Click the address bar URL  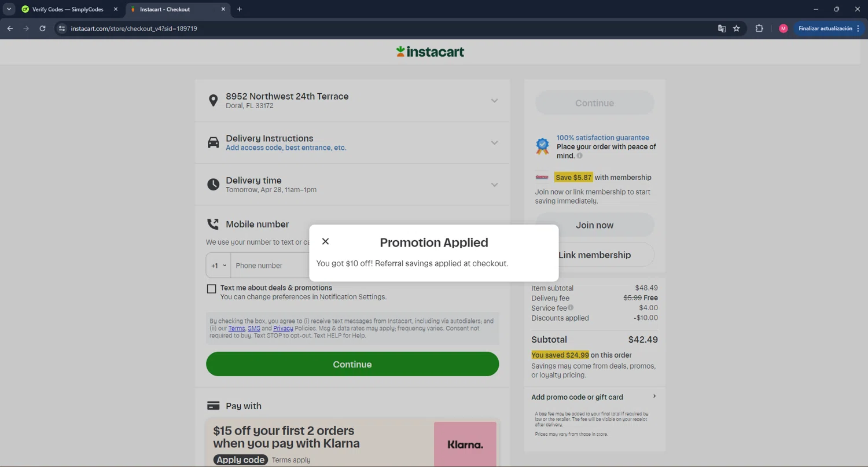[x=134, y=28]
